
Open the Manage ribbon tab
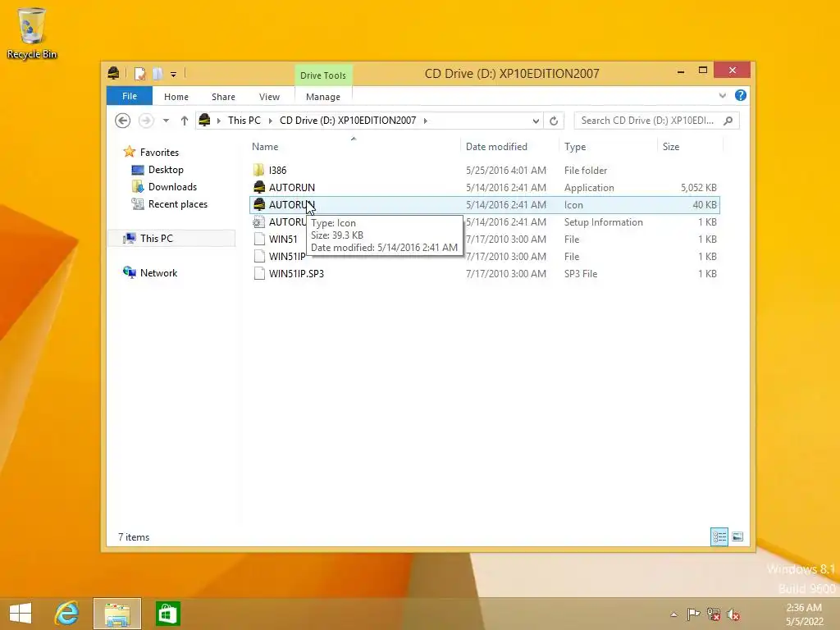click(x=323, y=97)
